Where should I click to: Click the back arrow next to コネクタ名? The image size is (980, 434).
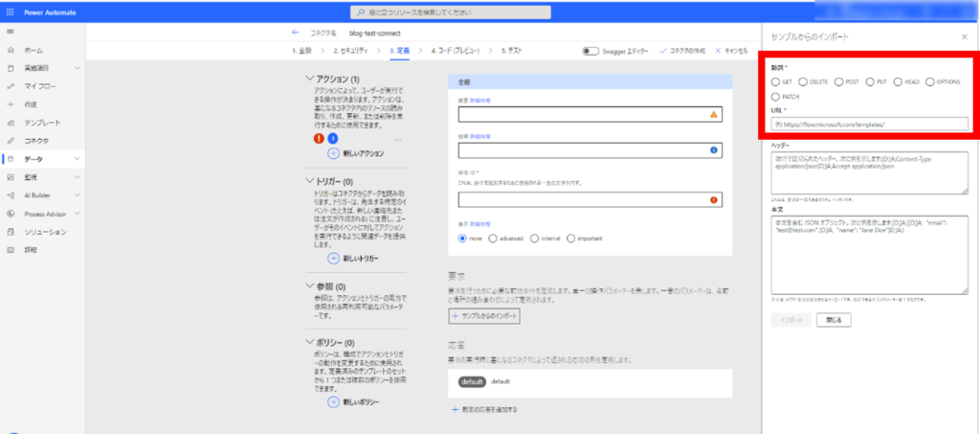(295, 32)
